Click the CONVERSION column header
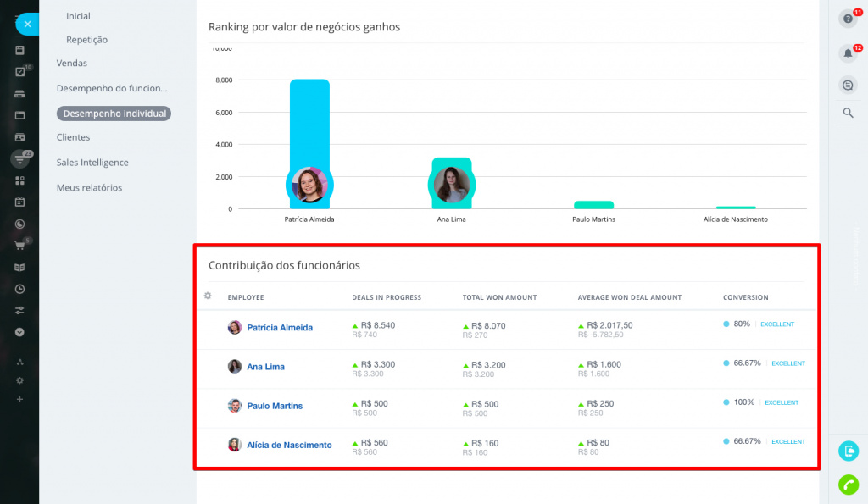Viewport: 868px width, 504px height. click(746, 297)
